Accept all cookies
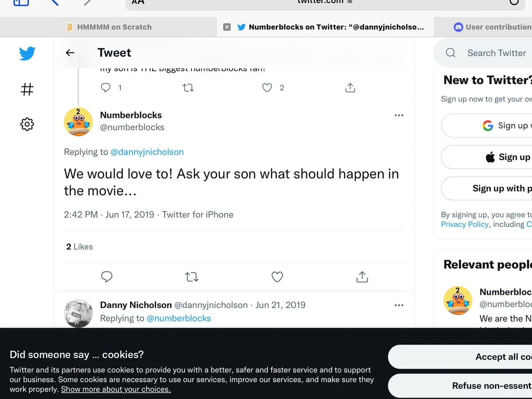532x399 pixels. [x=492, y=357]
